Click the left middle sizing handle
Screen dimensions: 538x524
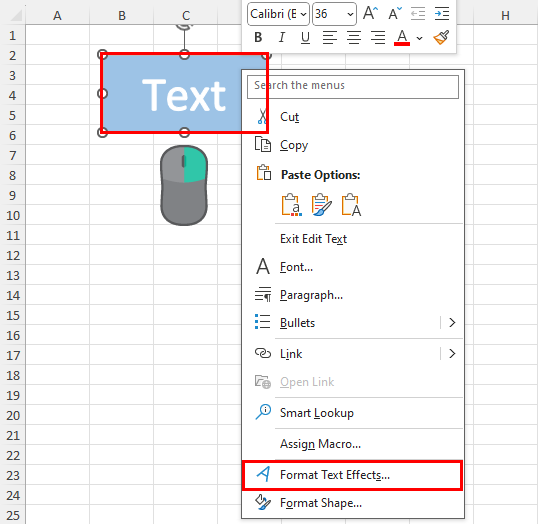pyautogui.click(x=103, y=93)
